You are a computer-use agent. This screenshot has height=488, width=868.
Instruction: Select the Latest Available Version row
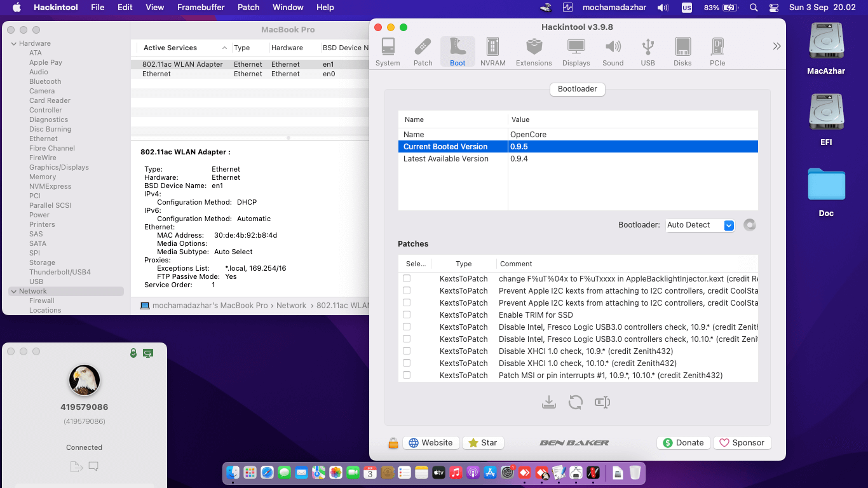(x=578, y=159)
